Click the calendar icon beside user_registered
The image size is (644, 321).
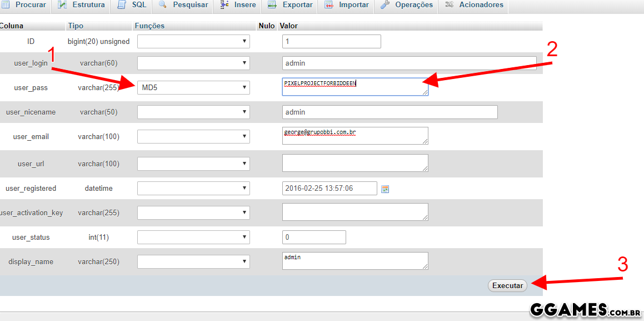point(385,189)
